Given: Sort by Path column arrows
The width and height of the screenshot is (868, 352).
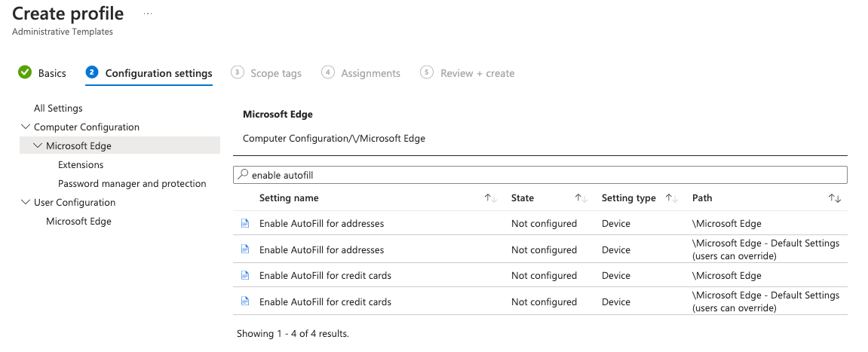Looking at the screenshot, I should [x=834, y=198].
